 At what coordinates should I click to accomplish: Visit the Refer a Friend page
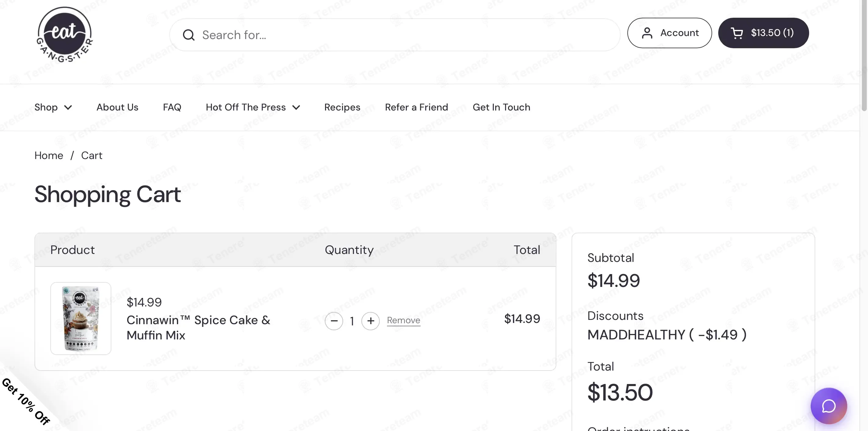coord(416,107)
